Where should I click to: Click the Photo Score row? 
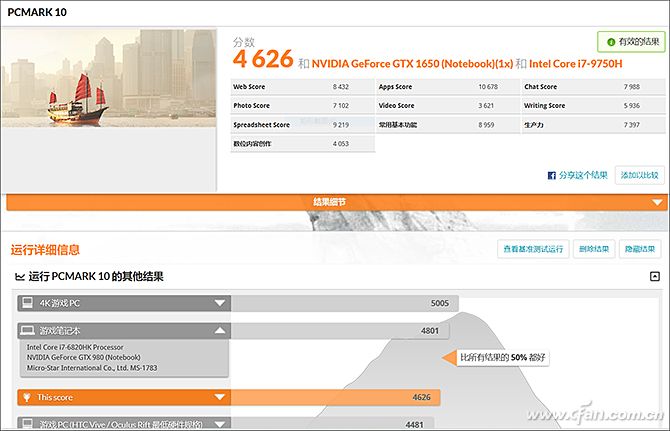pyautogui.click(x=303, y=106)
